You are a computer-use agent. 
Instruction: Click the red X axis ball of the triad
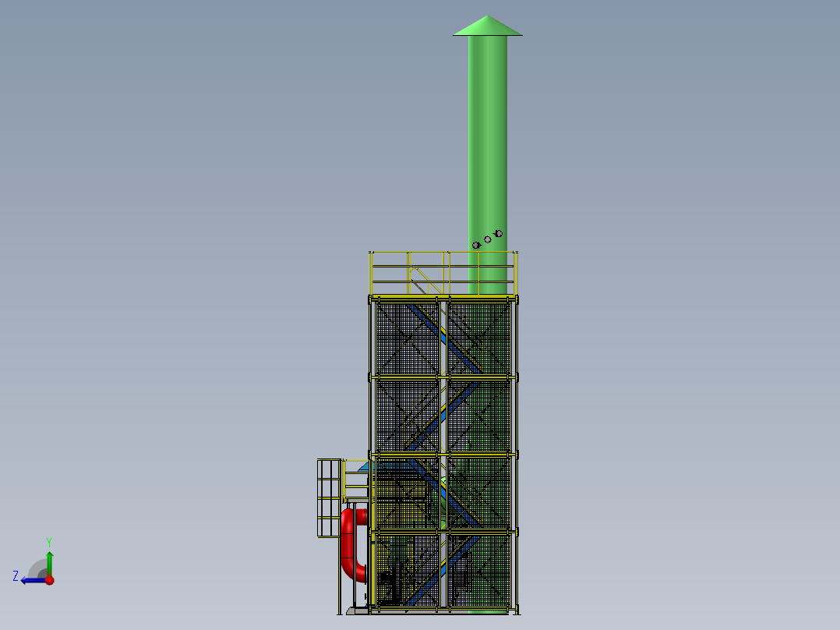click(x=49, y=579)
